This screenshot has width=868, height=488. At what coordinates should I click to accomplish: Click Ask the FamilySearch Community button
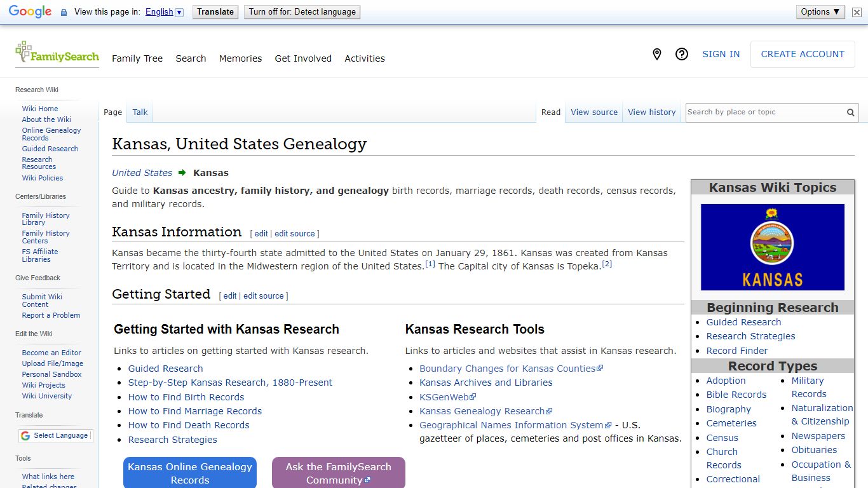tap(339, 473)
